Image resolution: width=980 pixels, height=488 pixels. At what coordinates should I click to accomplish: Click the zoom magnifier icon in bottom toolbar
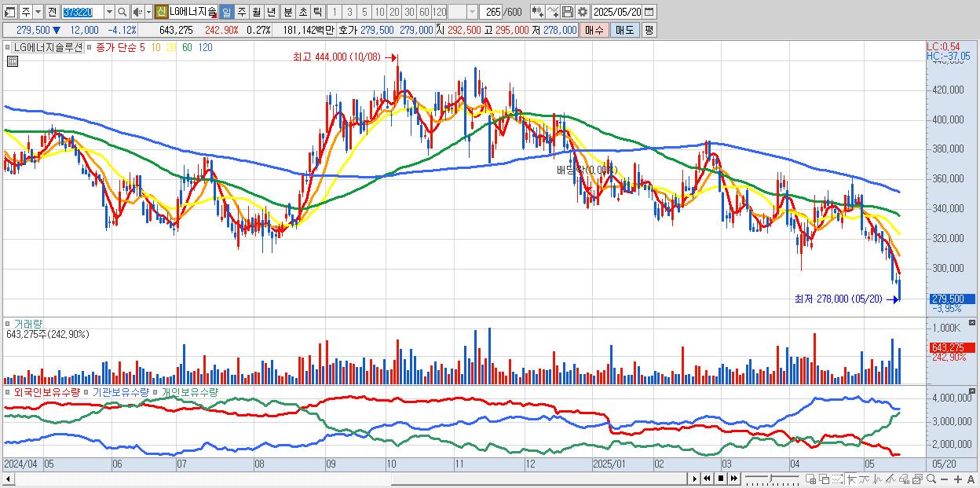(x=931, y=479)
